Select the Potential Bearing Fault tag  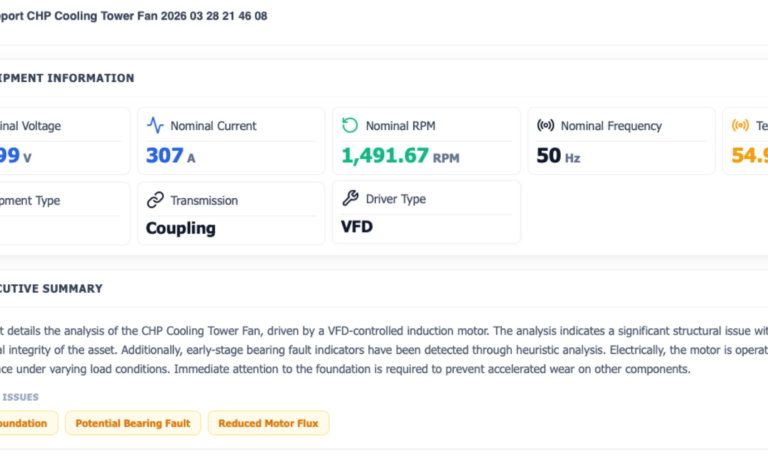pyautogui.click(x=133, y=423)
